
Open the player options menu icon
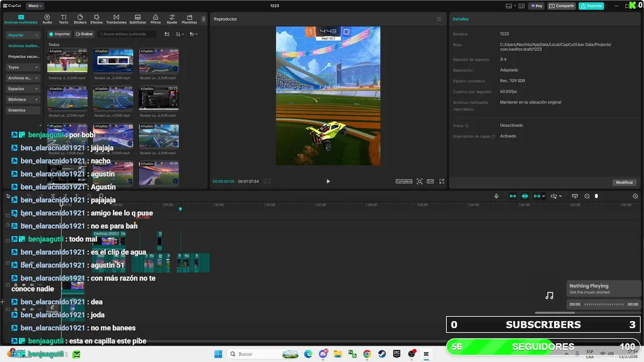pyautogui.click(x=439, y=19)
